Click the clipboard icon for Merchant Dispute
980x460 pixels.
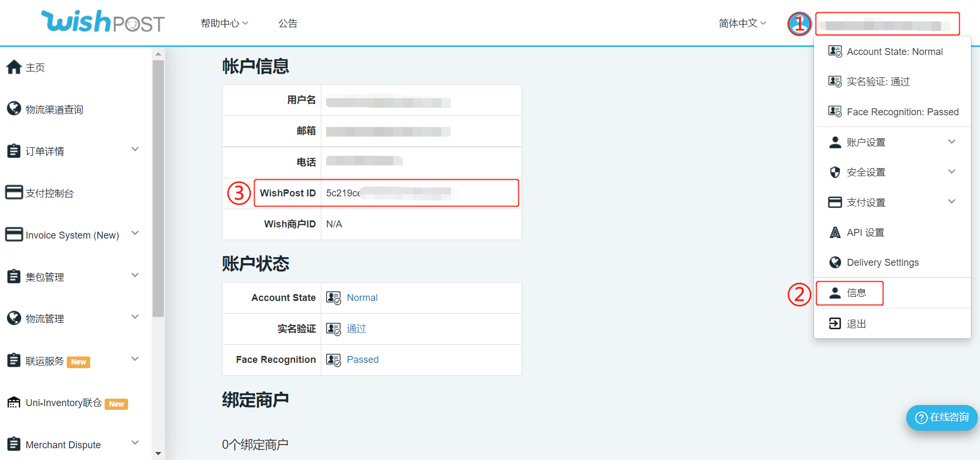(x=14, y=444)
